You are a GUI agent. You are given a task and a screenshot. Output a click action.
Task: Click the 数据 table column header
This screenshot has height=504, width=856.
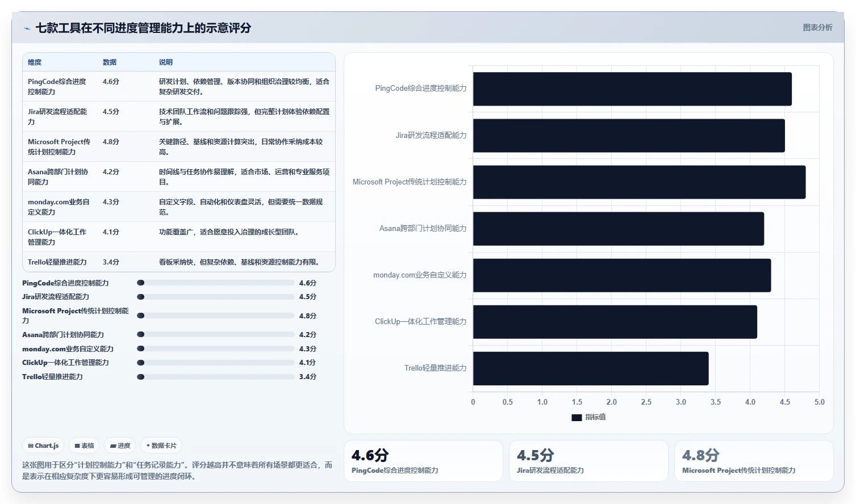click(x=110, y=62)
